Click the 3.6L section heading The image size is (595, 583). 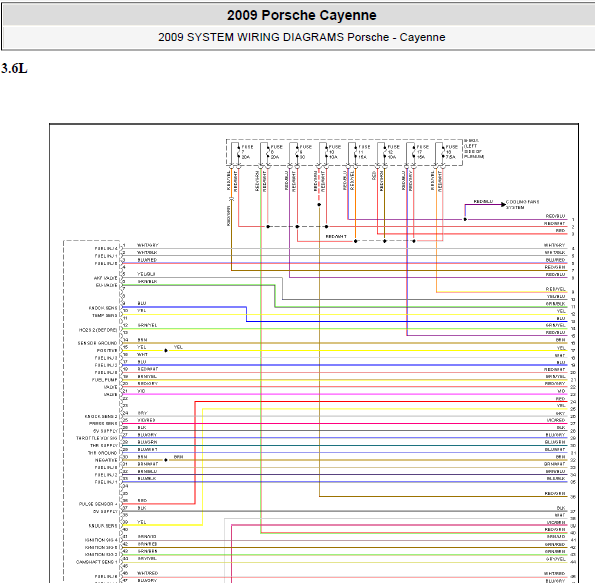14,69
